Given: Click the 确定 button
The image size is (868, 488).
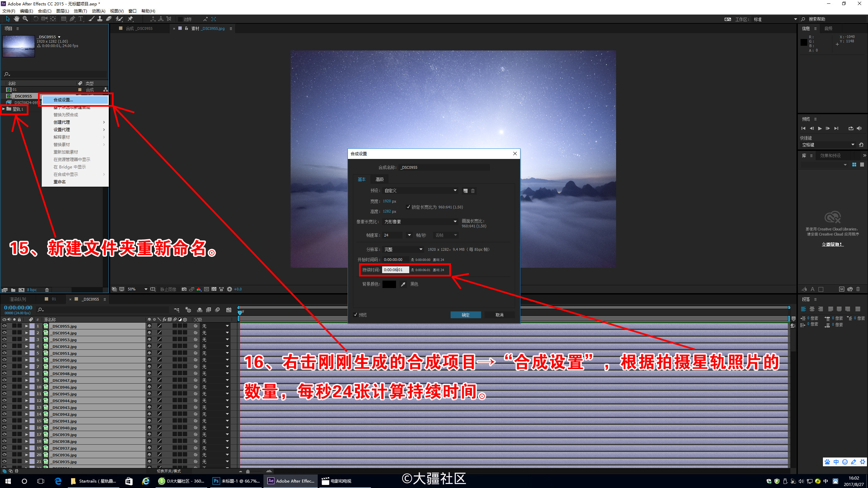Looking at the screenshot, I should click(x=466, y=315).
